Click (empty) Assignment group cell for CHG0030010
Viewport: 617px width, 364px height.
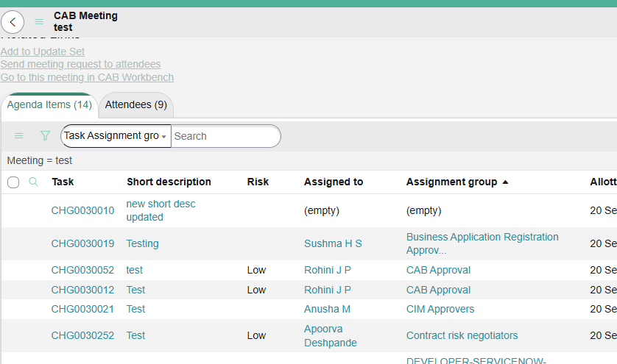click(424, 211)
